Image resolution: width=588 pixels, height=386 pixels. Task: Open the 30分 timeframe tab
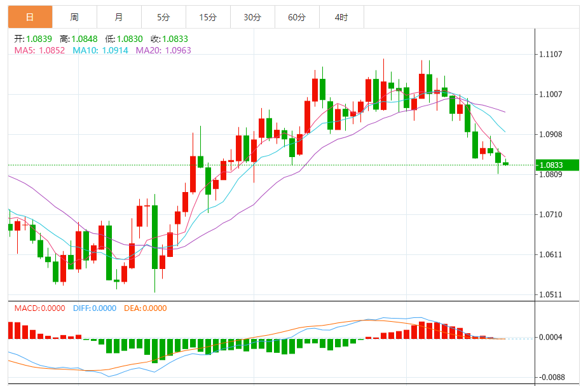tap(253, 17)
